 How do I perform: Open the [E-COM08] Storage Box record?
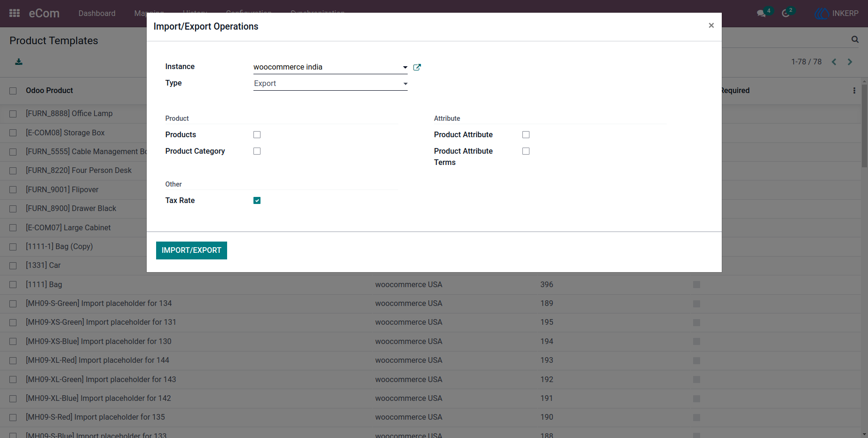[x=65, y=133]
